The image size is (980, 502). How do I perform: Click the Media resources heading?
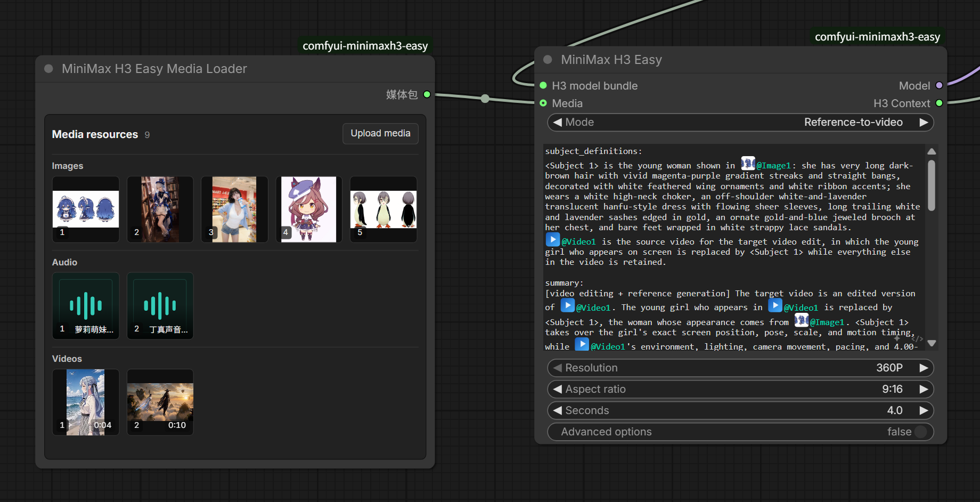coord(95,134)
